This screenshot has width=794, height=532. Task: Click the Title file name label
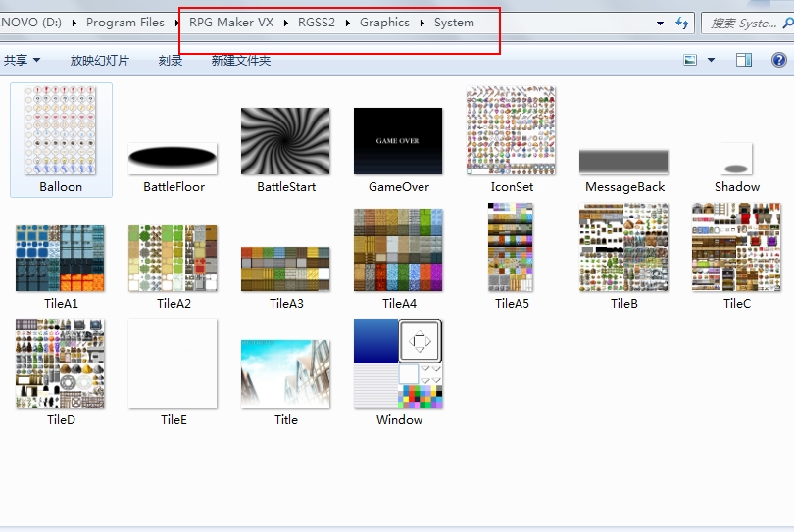(285, 419)
